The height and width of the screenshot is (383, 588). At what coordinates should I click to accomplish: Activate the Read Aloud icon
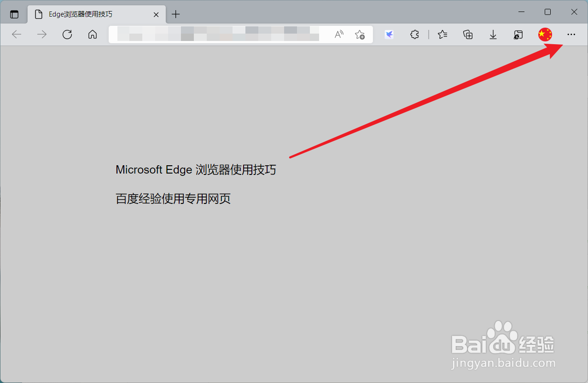[339, 35]
